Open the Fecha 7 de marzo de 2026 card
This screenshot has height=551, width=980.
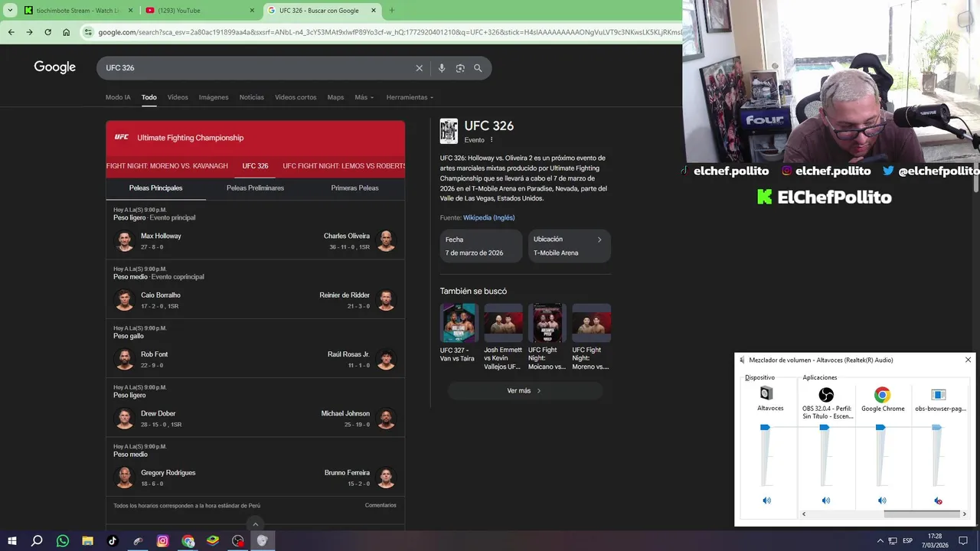coord(481,246)
